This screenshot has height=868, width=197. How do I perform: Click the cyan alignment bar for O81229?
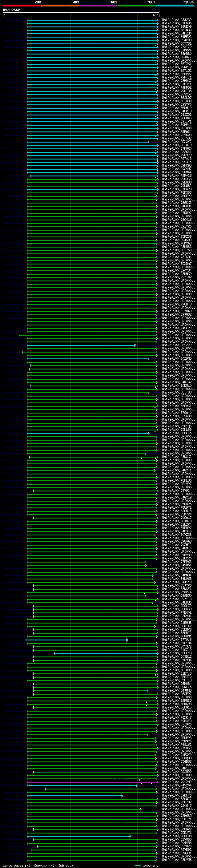[82, 345]
